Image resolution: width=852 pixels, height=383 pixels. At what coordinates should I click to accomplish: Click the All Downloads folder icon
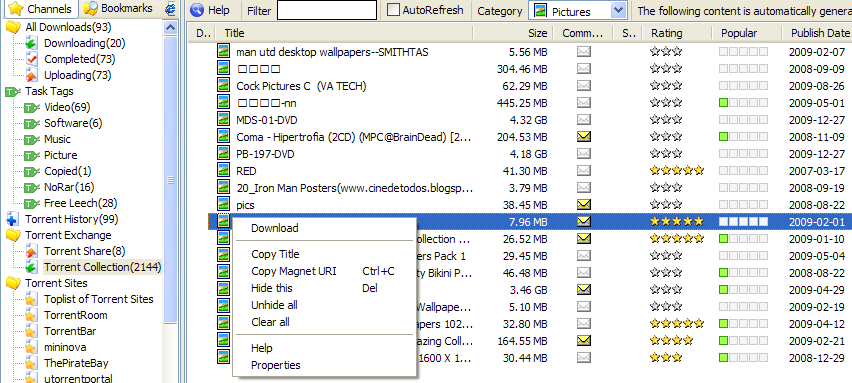[x=13, y=27]
